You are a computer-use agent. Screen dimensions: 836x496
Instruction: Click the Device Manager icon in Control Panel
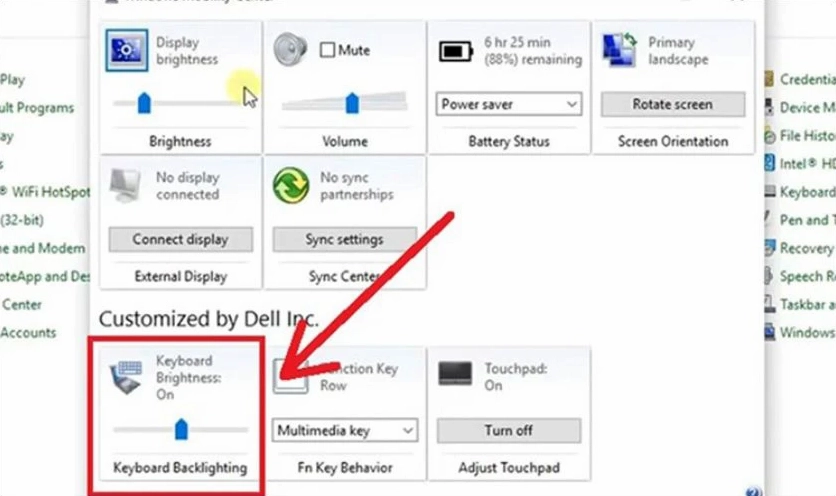coord(769,107)
